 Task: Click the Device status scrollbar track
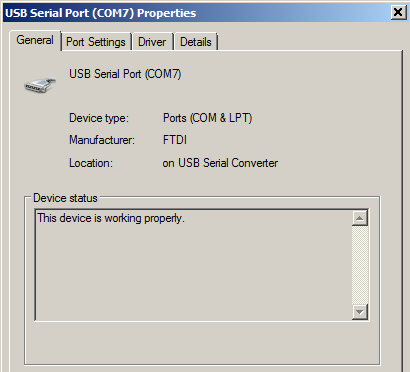click(360, 265)
